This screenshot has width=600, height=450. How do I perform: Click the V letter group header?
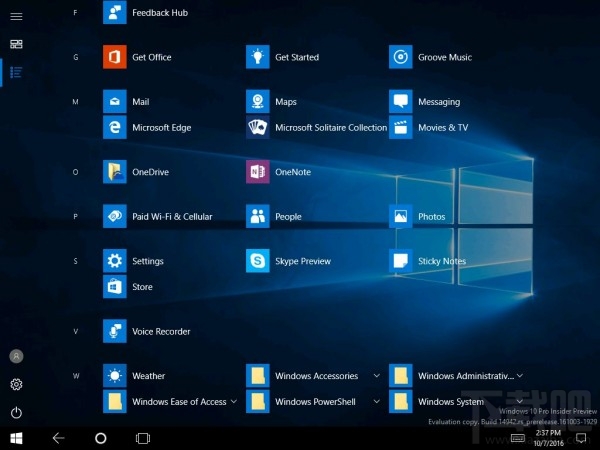click(75, 331)
